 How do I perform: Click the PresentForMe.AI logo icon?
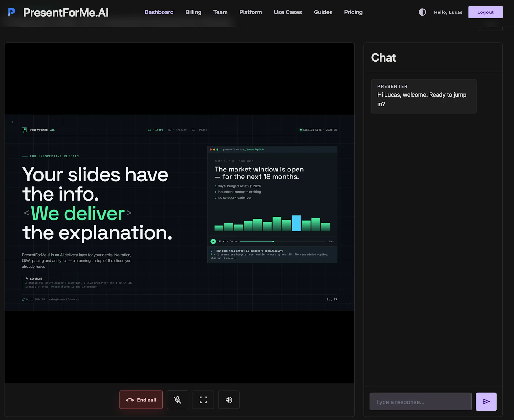[12, 12]
